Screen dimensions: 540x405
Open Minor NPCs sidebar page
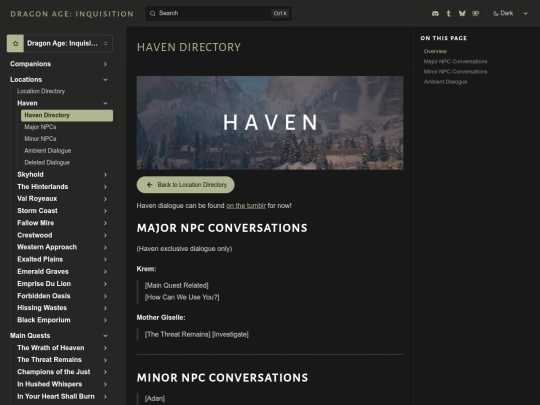(x=40, y=139)
